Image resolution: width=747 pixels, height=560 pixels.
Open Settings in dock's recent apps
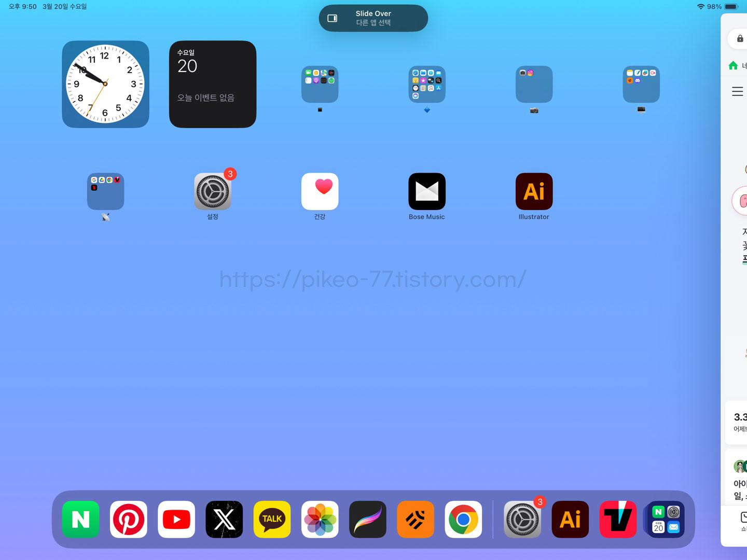pyautogui.click(x=522, y=519)
